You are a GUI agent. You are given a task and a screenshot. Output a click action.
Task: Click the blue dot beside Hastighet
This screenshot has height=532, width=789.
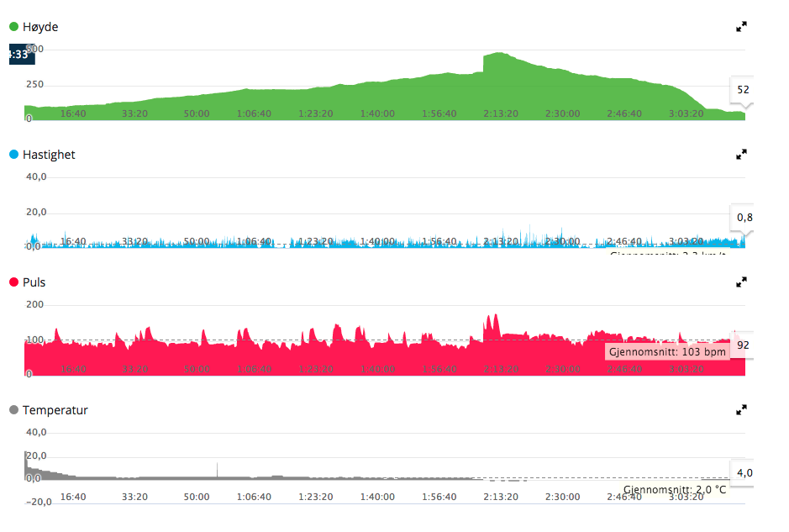pos(13,155)
